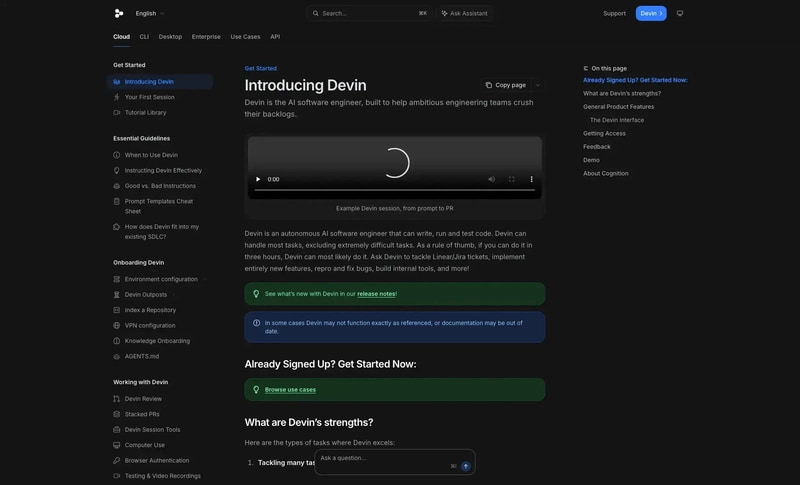Focus the Search field in the header
The width and height of the screenshot is (800, 485).
pyautogui.click(x=369, y=13)
